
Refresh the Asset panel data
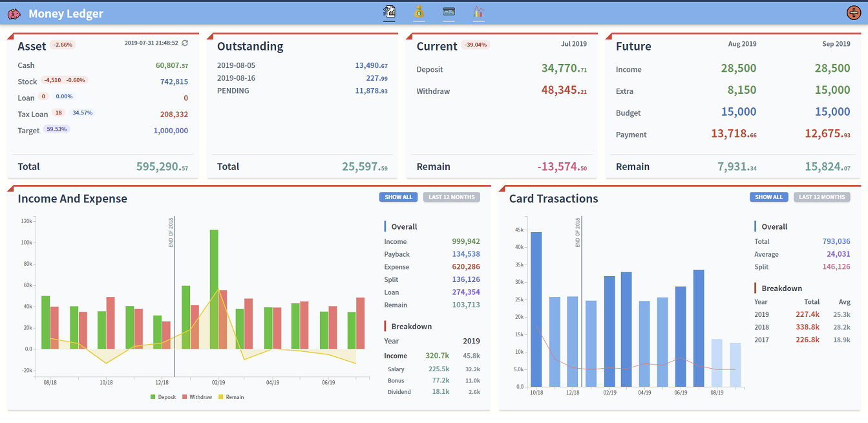click(x=185, y=43)
